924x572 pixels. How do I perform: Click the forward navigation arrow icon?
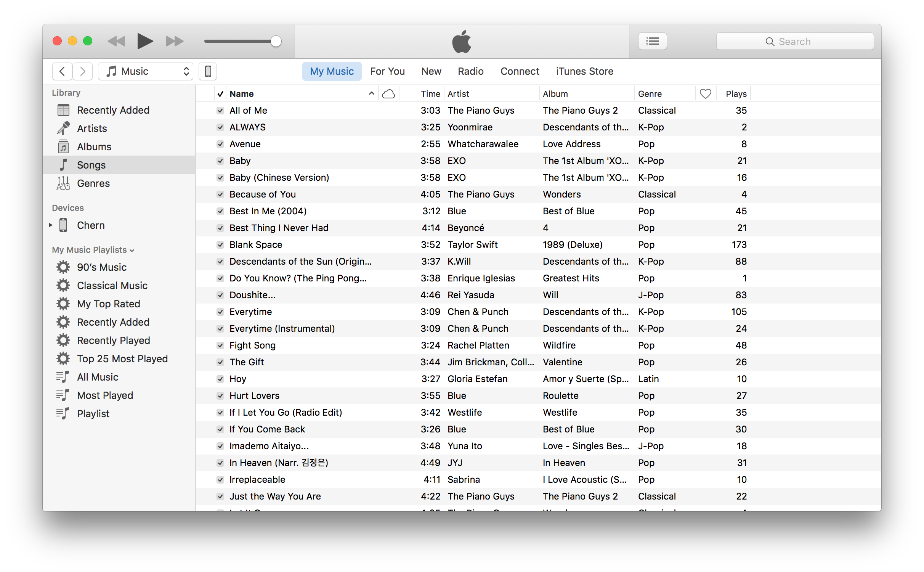pos(82,71)
